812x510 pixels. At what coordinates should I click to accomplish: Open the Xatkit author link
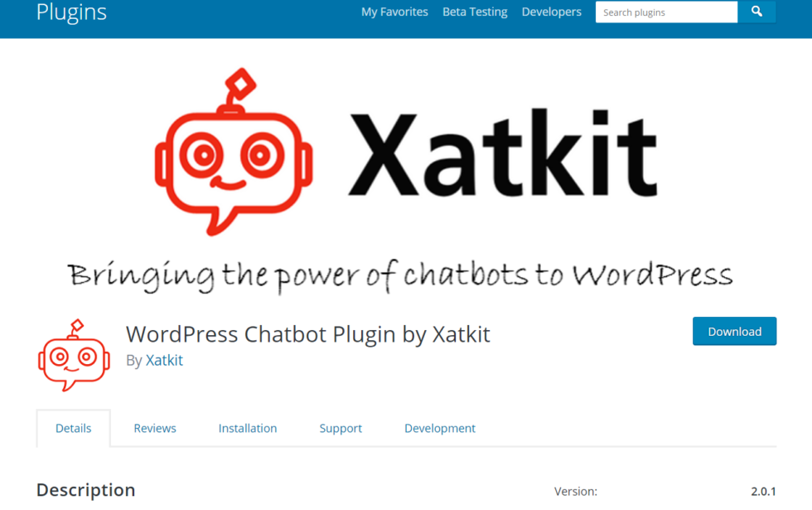(164, 360)
